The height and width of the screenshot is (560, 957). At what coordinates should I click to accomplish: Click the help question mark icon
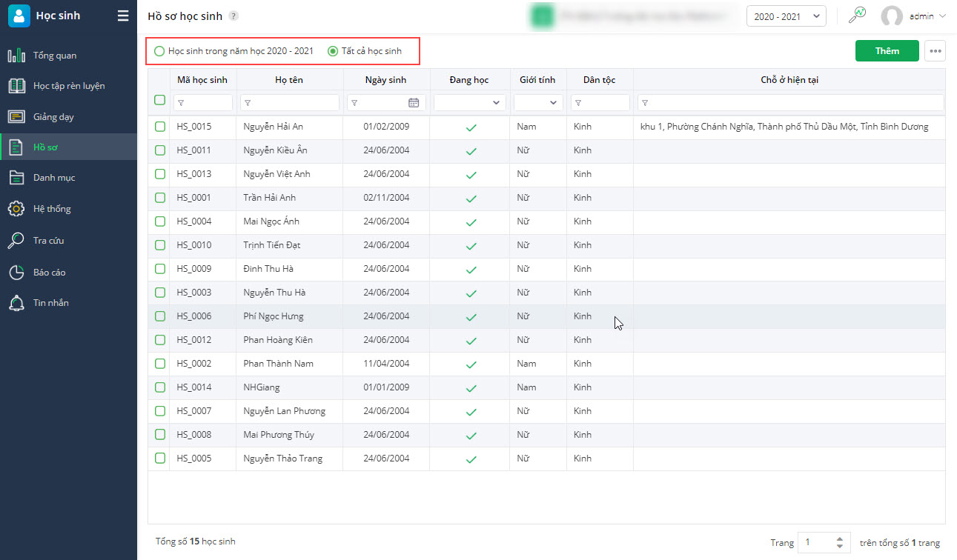click(x=234, y=16)
